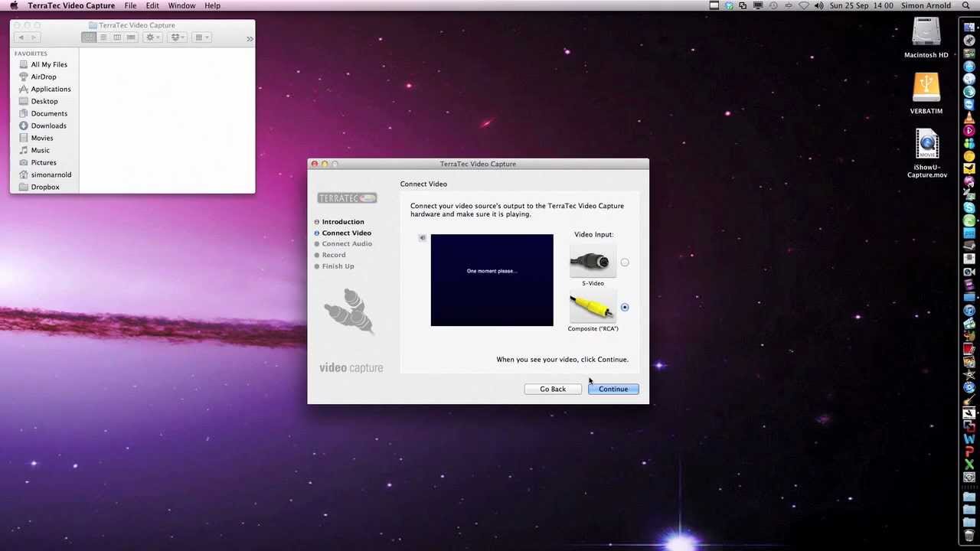Click Finder forward arrow button

(34, 37)
